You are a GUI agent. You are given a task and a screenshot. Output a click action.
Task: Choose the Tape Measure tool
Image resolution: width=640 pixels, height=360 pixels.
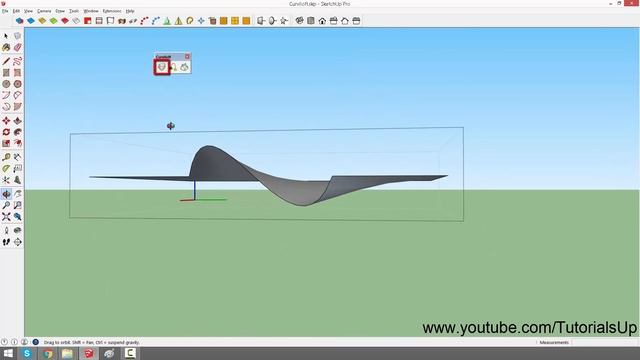coord(6,157)
